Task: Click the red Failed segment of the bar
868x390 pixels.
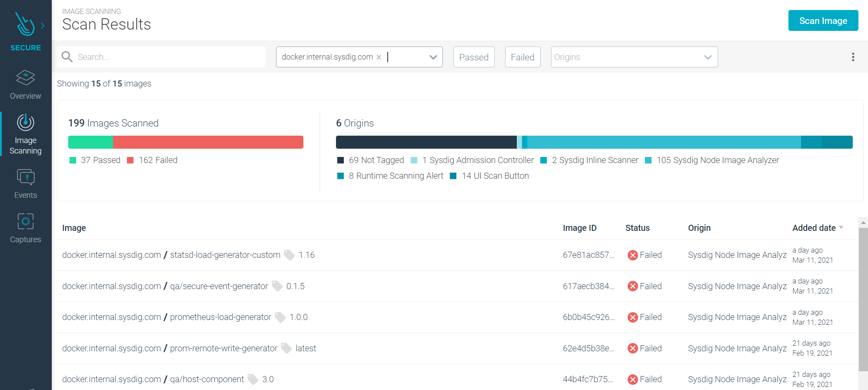Action: pyautogui.click(x=208, y=142)
